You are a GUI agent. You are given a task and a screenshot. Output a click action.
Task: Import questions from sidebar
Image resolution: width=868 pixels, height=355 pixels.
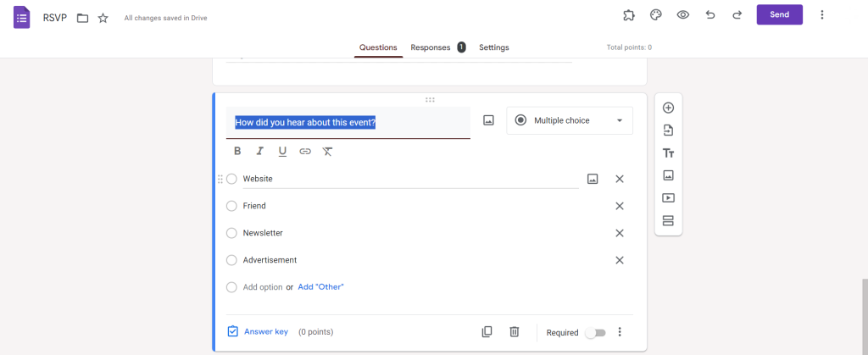click(668, 130)
